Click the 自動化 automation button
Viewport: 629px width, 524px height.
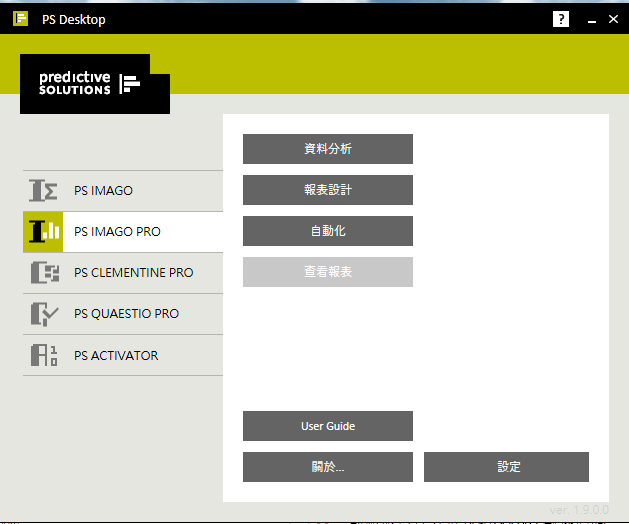point(328,231)
